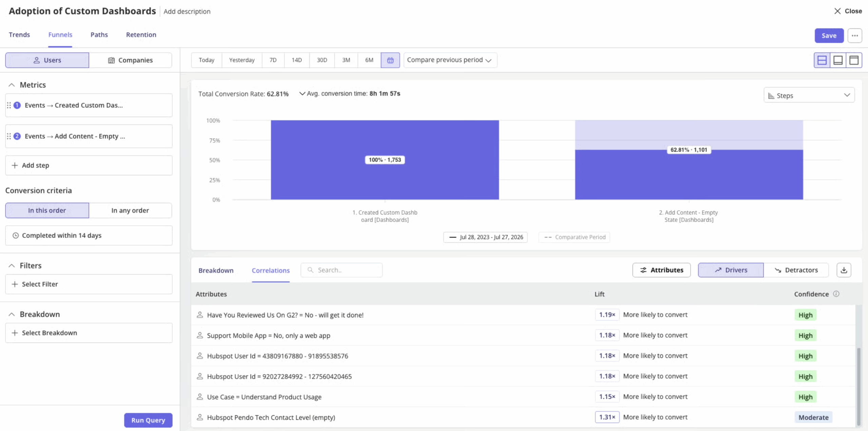Screen dimensions: 868x431
Task: Choose In any order conversion criteria
Action: pos(130,210)
